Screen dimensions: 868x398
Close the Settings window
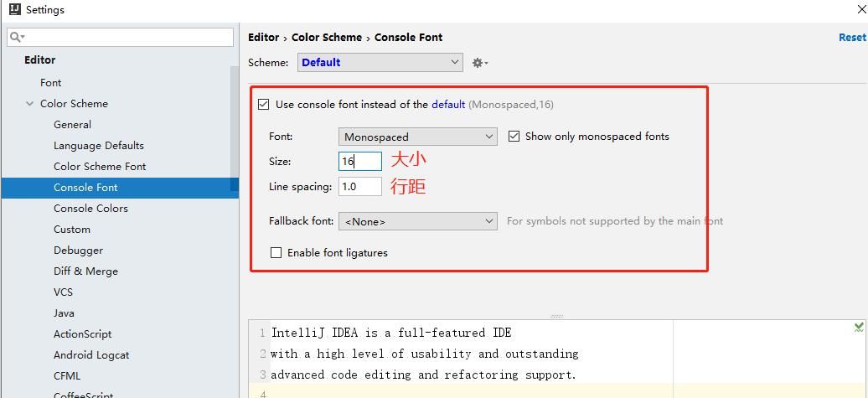coord(861,9)
